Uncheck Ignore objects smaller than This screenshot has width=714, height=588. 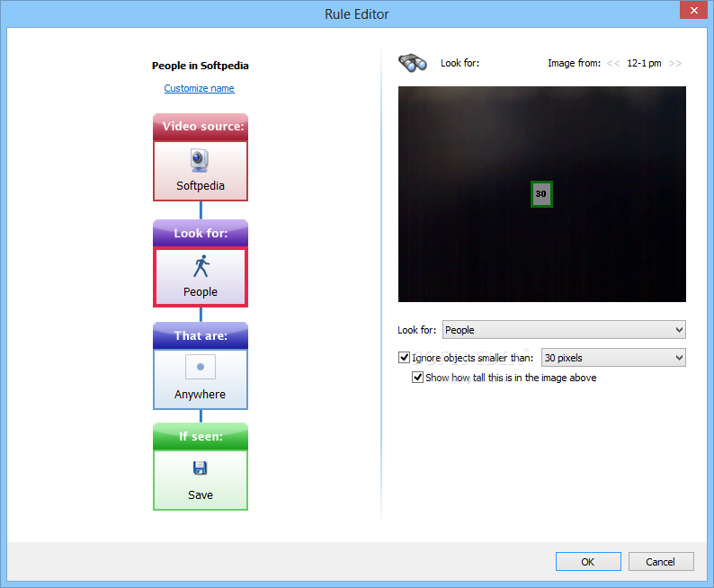[405, 357]
